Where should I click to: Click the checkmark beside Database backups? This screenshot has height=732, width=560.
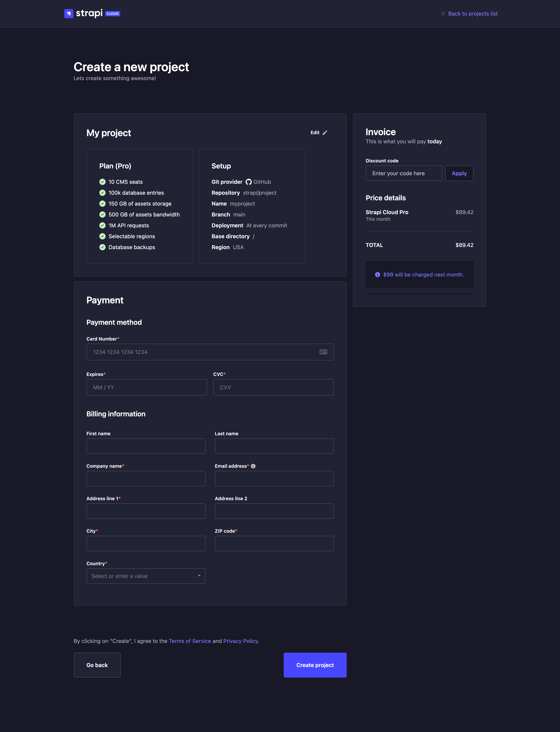tap(102, 247)
